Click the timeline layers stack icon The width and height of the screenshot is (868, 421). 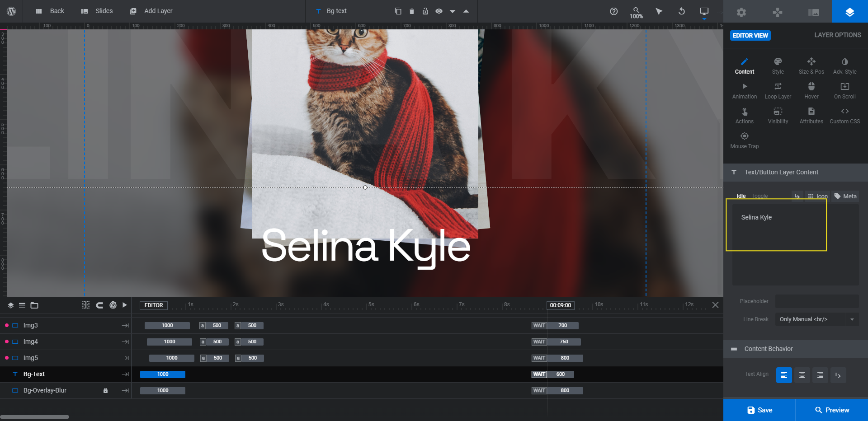[11, 305]
